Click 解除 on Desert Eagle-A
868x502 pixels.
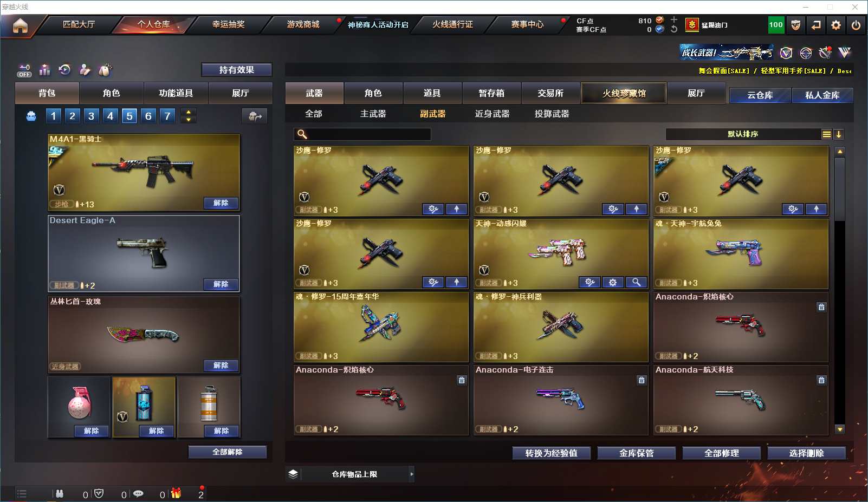point(221,284)
